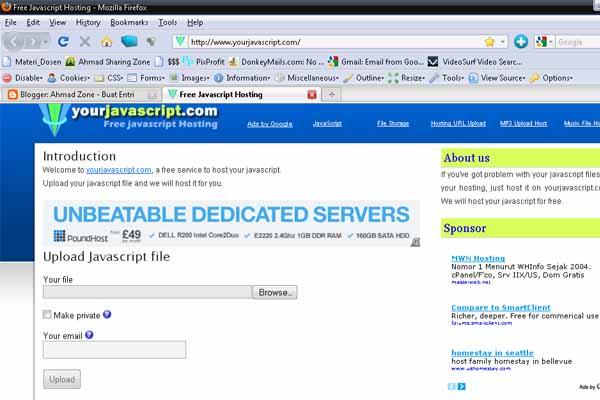
Task: Open the Ahmad Sharing Zone bookmark
Action: (108, 62)
